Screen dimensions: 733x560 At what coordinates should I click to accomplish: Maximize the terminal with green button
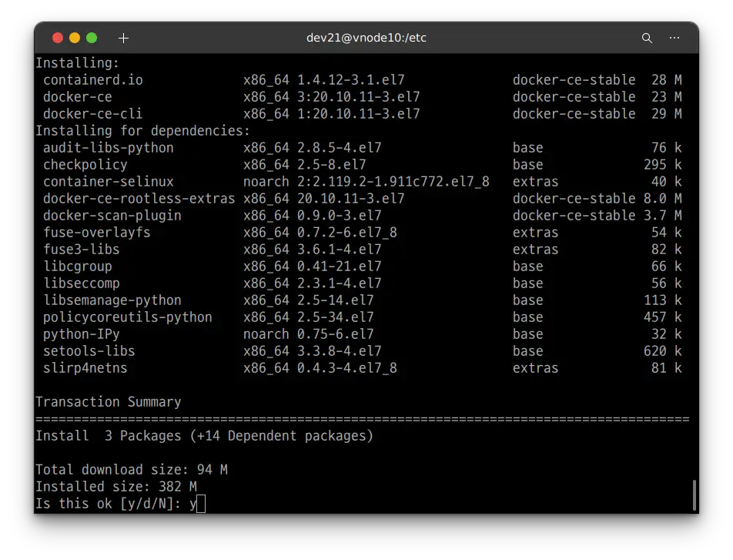click(x=92, y=38)
